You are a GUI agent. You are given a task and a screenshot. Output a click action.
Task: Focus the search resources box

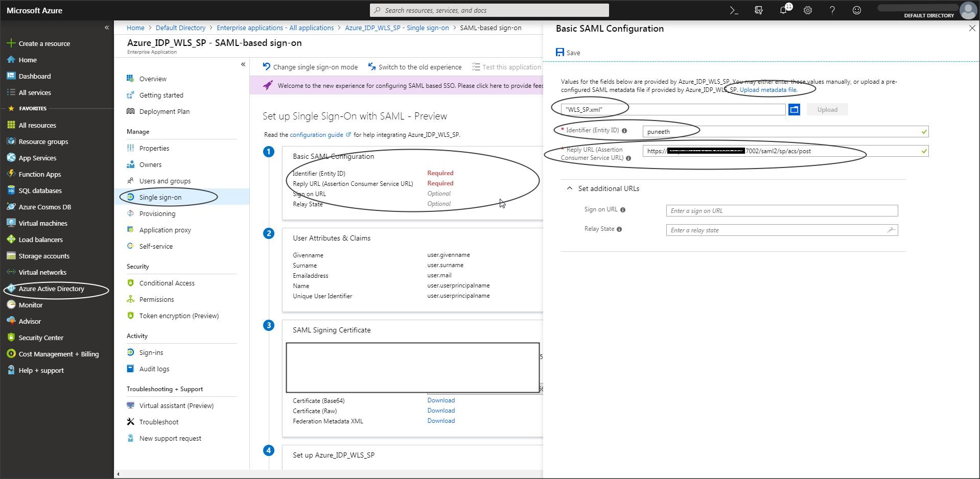click(489, 10)
